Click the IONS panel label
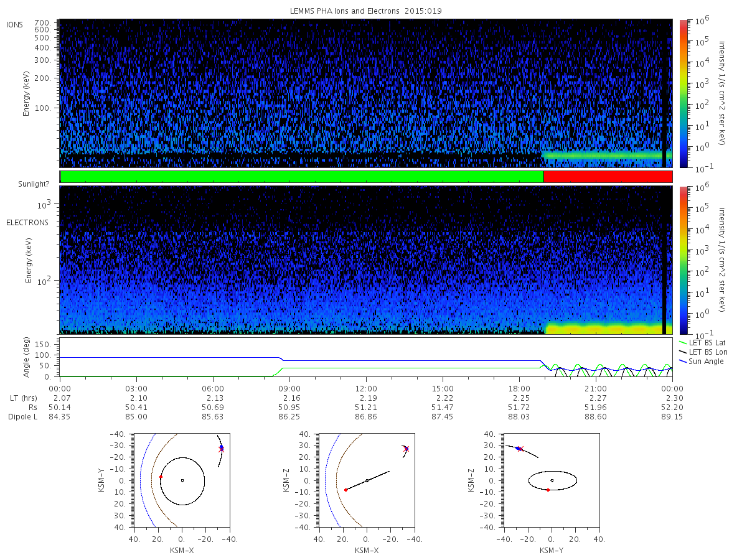Image resolution: width=747 pixels, height=560 pixels. 16,24
